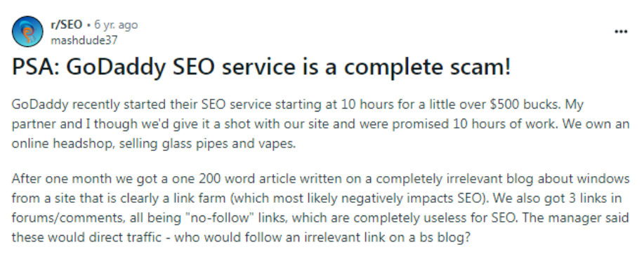Open the r/SEO subreddit link
644x266 pixels.
[x=66, y=25]
